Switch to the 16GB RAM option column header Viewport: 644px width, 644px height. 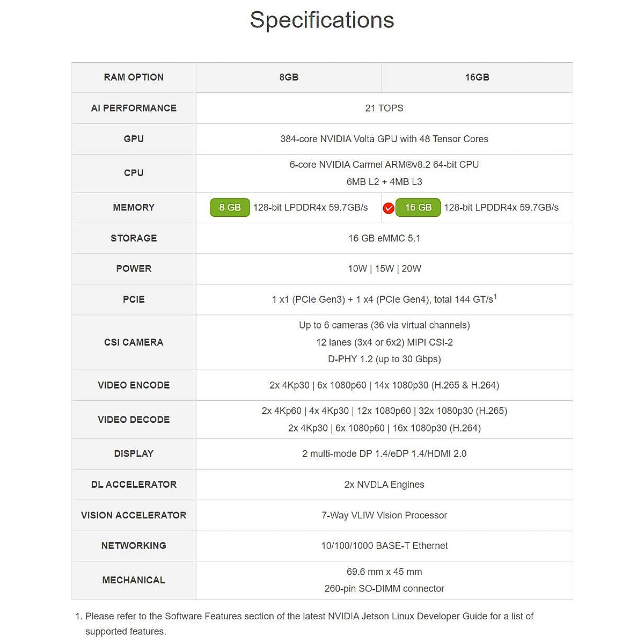(x=477, y=77)
